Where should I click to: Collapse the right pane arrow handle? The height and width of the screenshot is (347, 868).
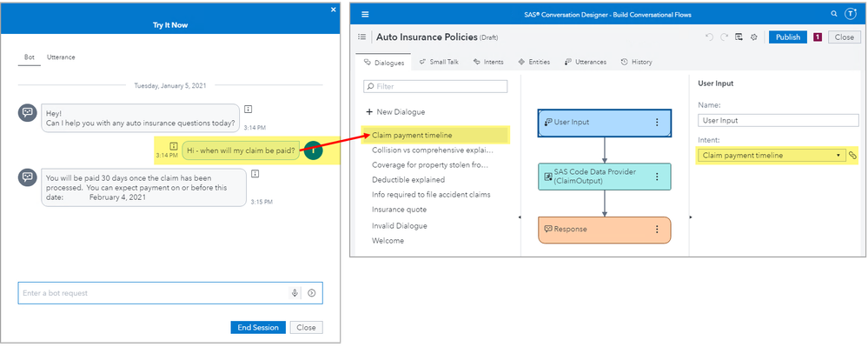[691, 217]
